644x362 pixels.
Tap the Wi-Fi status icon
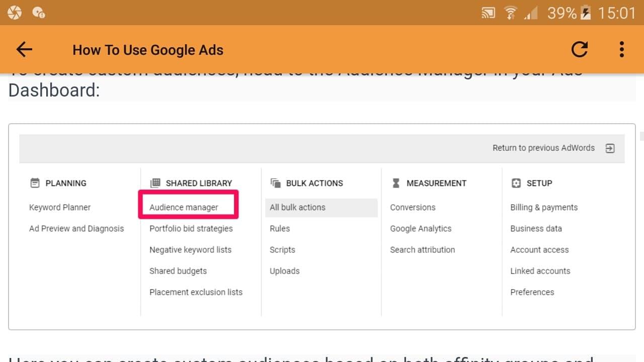point(511,13)
